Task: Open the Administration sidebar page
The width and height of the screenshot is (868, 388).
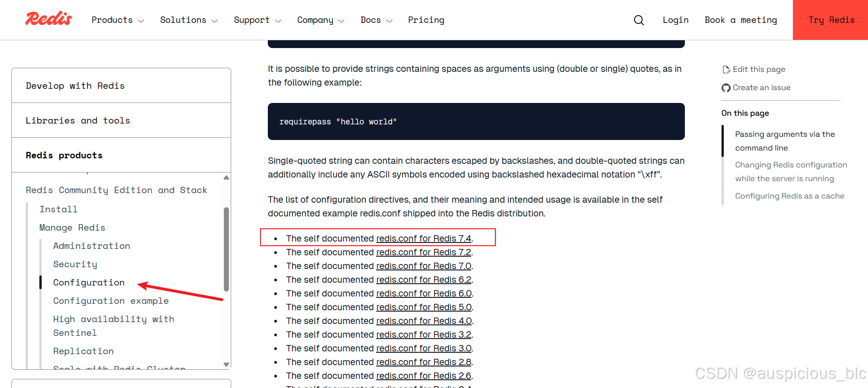Action: pyautogui.click(x=92, y=246)
